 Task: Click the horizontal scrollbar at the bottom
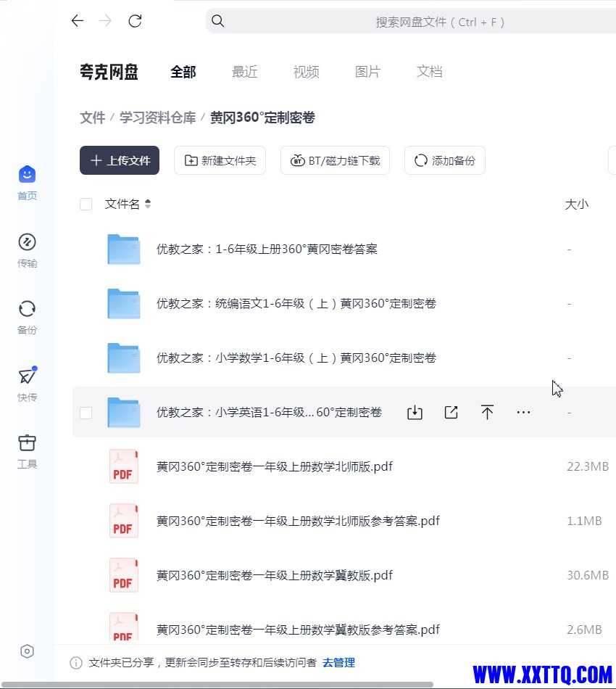click(217, 685)
